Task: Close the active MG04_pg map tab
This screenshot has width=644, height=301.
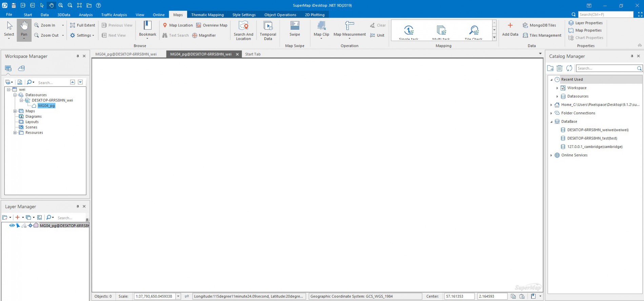Action: click(237, 54)
